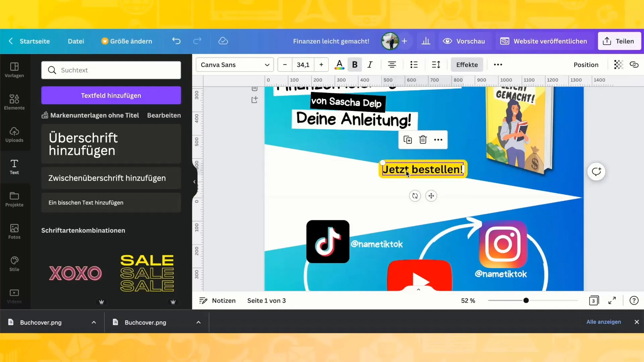The width and height of the screenshot is (644, 362).
Task: Toggle bold formatting
Action: 355,65
